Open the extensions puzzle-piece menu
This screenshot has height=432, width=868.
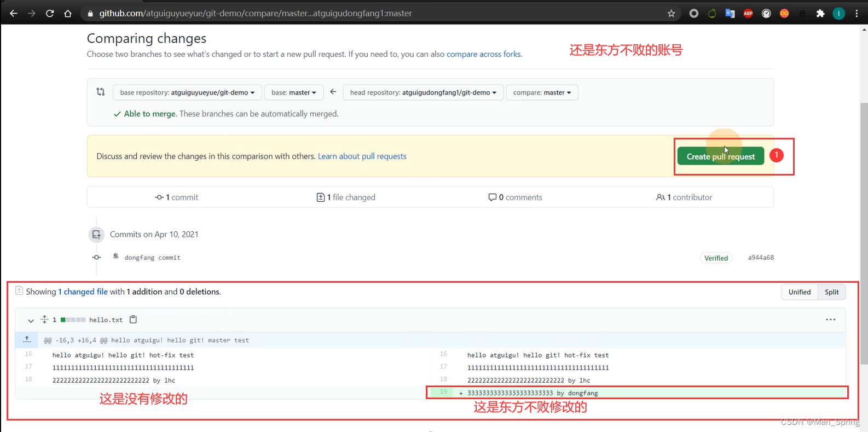tap(820, 14)
